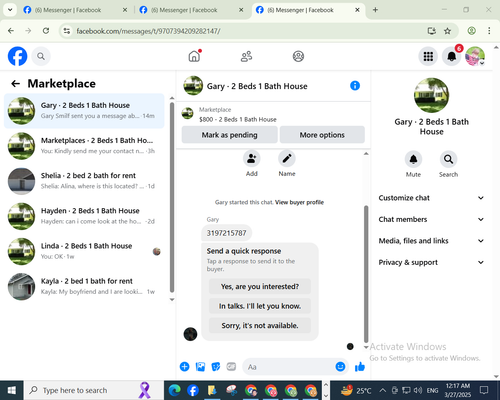Open the Groups icon in top navigation
This screenshot has width=500, height=400.
tap(298, 56)
